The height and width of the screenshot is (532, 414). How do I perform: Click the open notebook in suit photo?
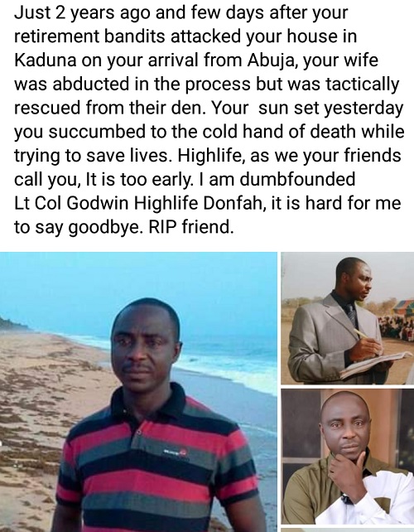click(374, 365)
